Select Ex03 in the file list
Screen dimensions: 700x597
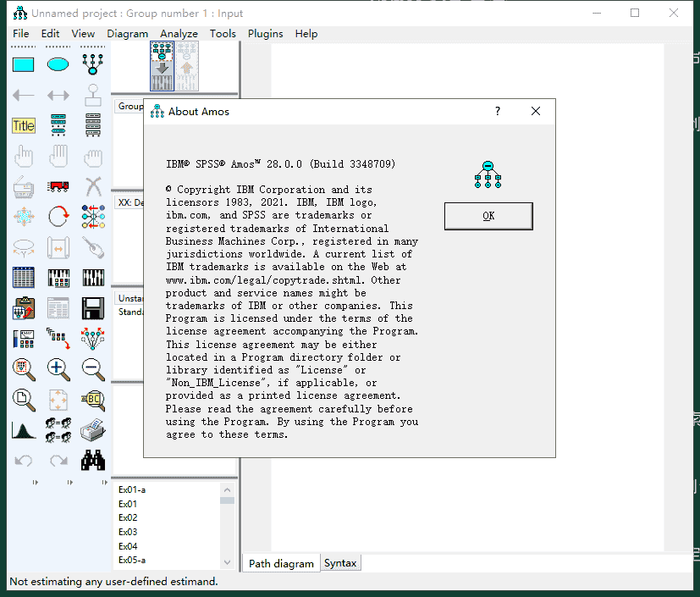[x=128, y=532]
